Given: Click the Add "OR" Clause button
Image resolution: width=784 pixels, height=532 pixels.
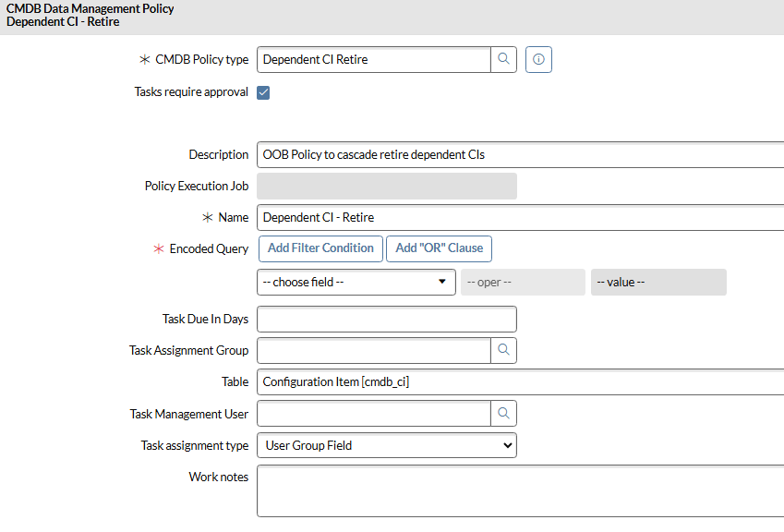Looking at the screenshot, I should pyautogui.click(x=439, y=248).
